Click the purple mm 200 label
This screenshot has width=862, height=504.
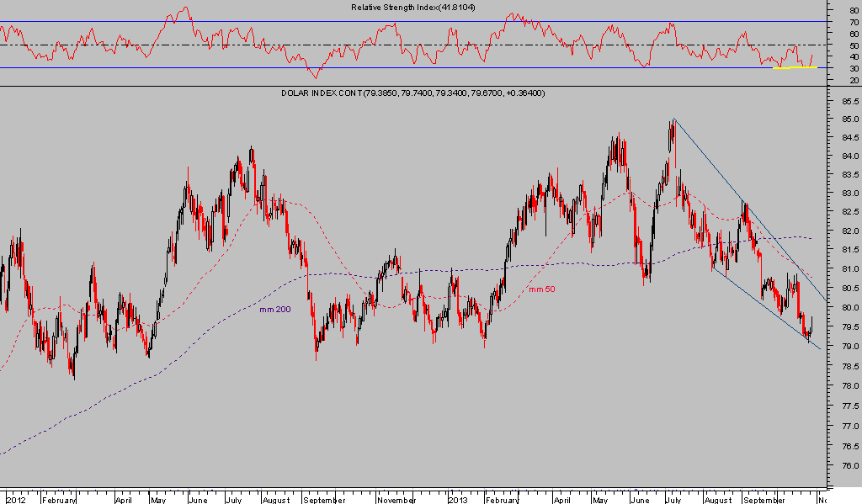click(276, 310)
